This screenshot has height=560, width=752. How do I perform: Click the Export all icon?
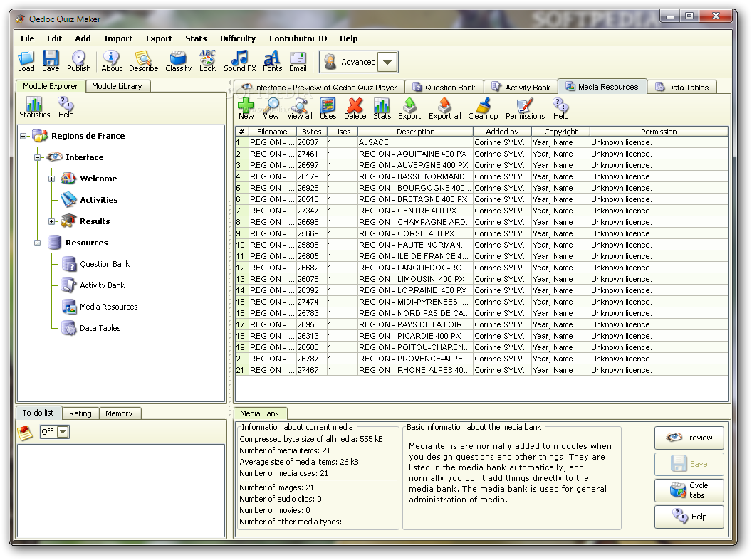pyautogui.click(x=444, y=109)
